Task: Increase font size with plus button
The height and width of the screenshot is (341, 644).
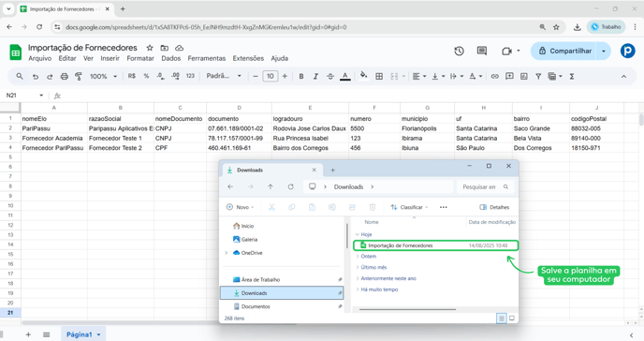Action: click(x=285, y=77)
